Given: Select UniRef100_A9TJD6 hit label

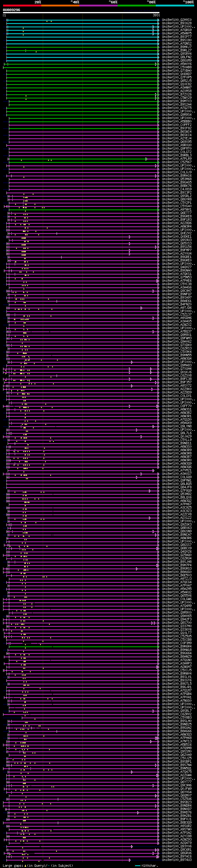Looking at the screenshot, I should click(177, 308).
